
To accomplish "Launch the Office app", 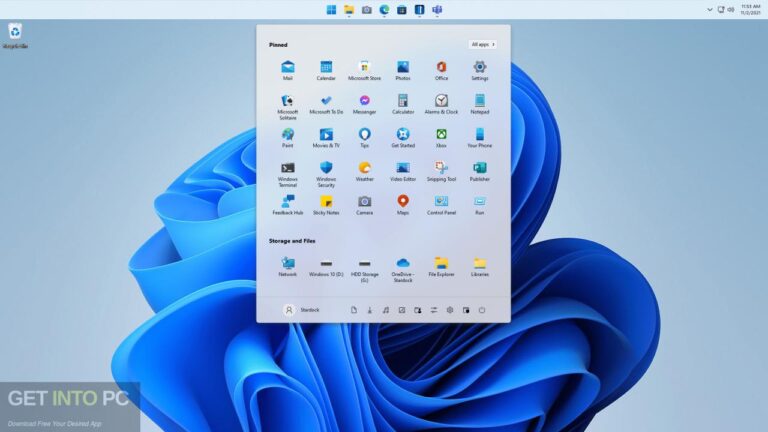I will (441, 70).
